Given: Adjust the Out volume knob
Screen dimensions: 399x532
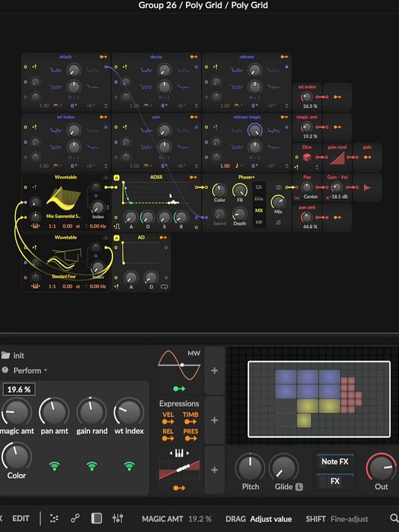Looking at the screenshot, I should coord(381,470).
